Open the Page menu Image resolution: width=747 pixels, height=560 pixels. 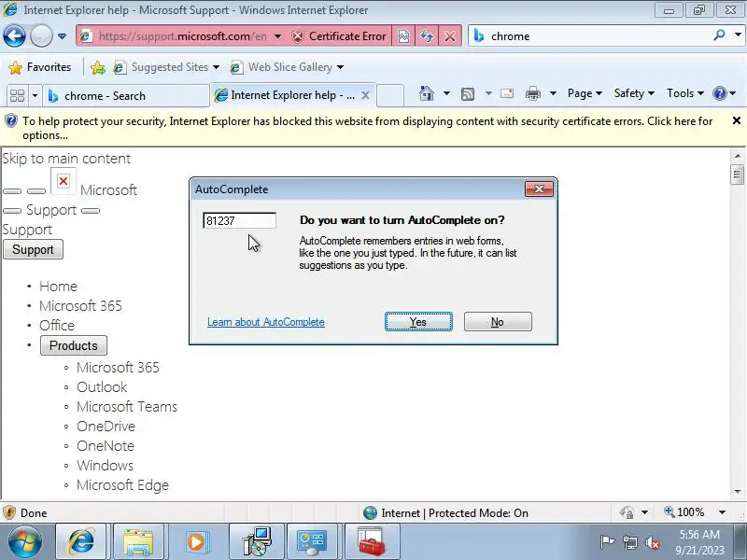pyautogui.click(x=585, y=93)
